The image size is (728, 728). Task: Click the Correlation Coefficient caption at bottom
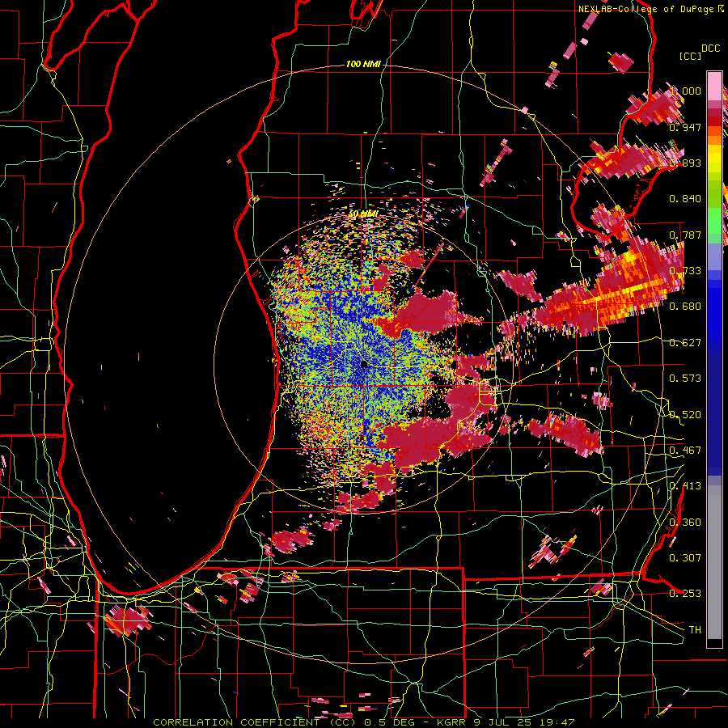tap(364, 722)
